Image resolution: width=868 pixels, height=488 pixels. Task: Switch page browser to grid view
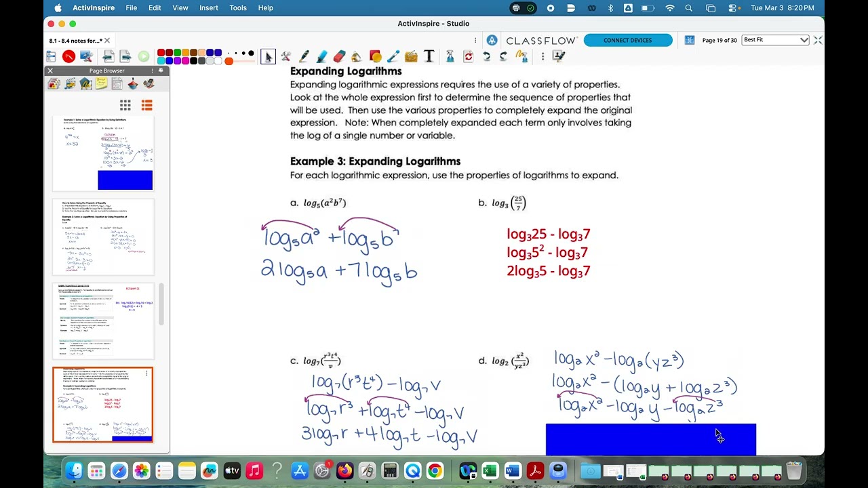pos(125,105)
